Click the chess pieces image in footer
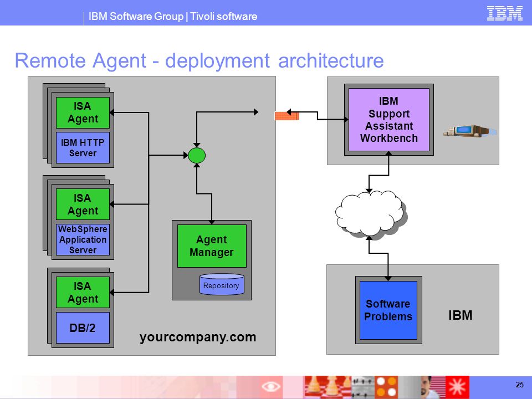This screenshot has width=532, height=399. click(x=328, y=387)
